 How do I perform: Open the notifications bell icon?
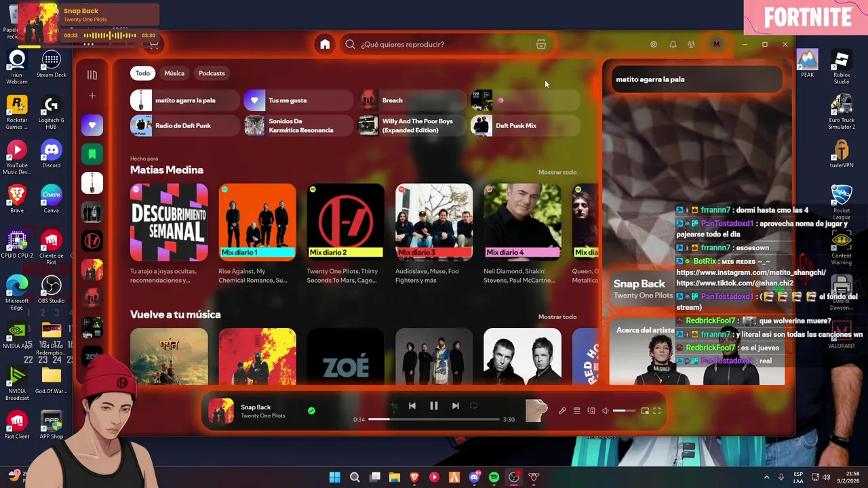point(673,44)
